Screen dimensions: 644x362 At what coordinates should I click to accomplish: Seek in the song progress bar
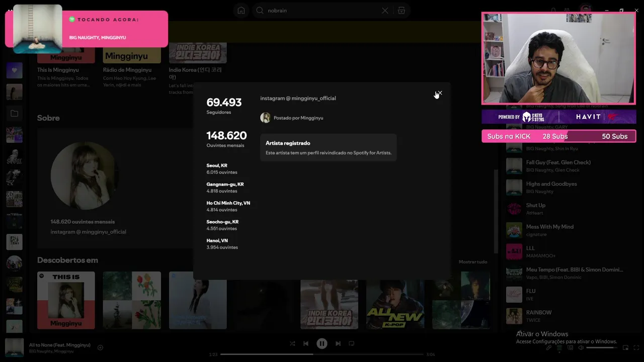click(x=322, y=354)
